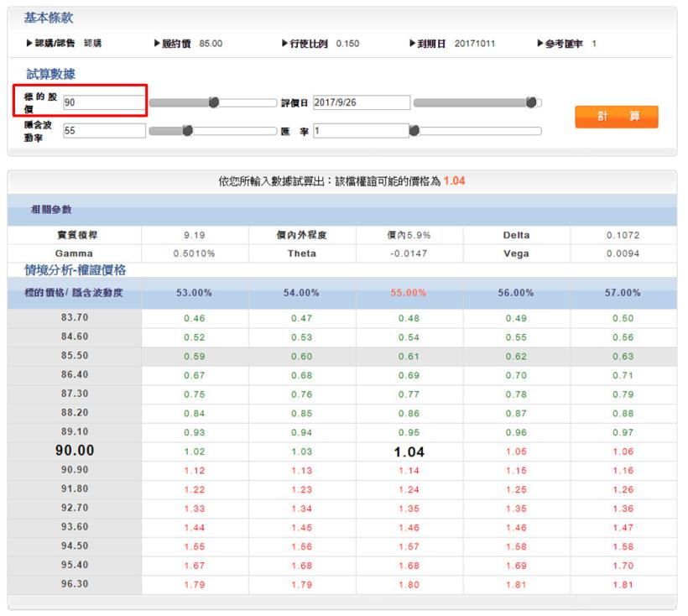Click the 1.14 cell in the 90.90 row

[409, 471]
